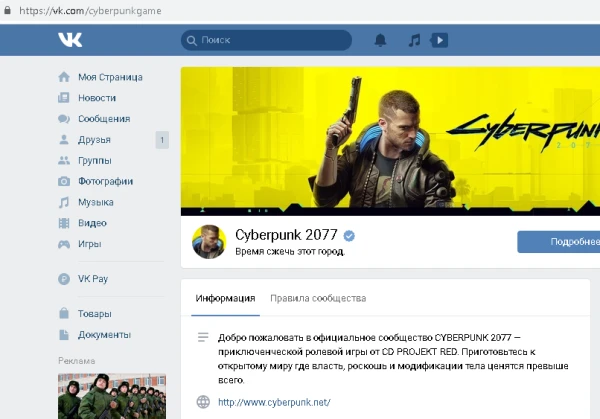Viewport: 600px width, 419px height.
Task: Click the Добро пожаловать description text
Action: coord(393,359)
